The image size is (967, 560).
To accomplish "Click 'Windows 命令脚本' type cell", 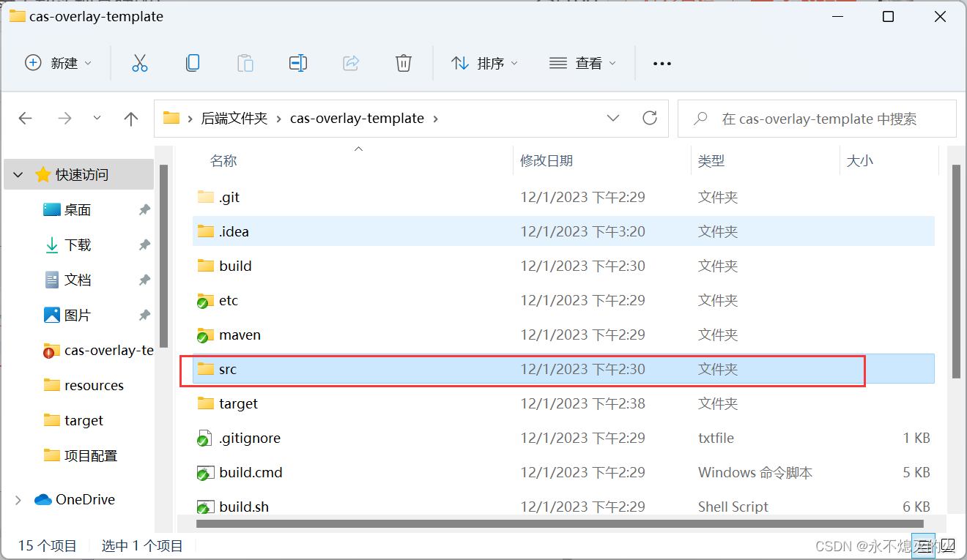I will [755, 473].
